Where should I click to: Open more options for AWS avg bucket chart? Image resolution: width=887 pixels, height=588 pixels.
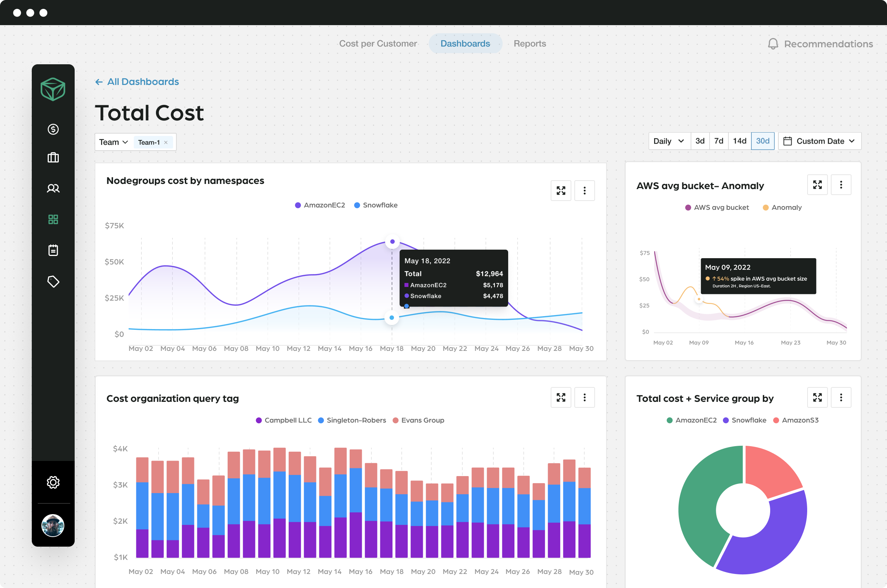tap(840, 185)
